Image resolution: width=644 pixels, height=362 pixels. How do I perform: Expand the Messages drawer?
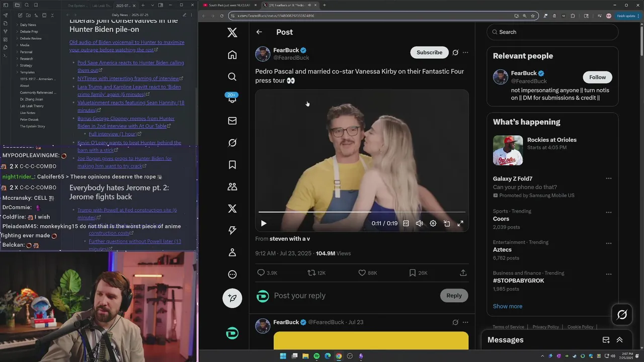pos(619,340)
